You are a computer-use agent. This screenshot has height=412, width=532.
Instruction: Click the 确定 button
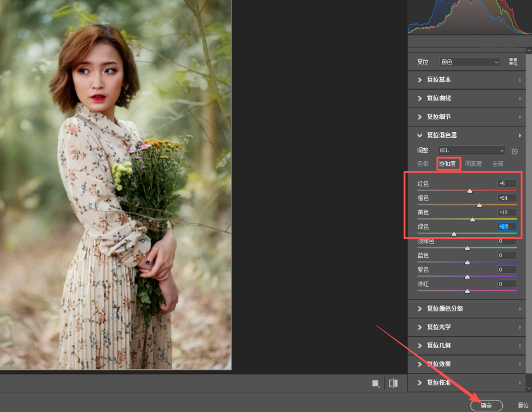click(486, 406)
